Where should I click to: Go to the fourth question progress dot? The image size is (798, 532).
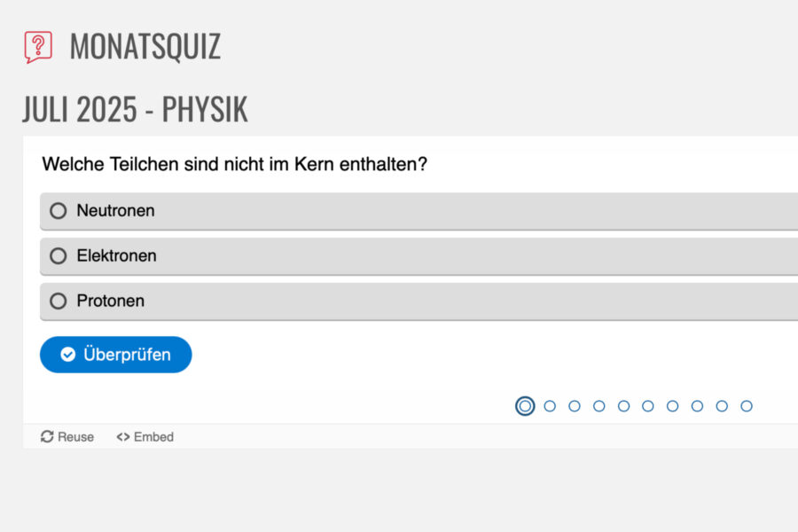(x=599, y=406)
